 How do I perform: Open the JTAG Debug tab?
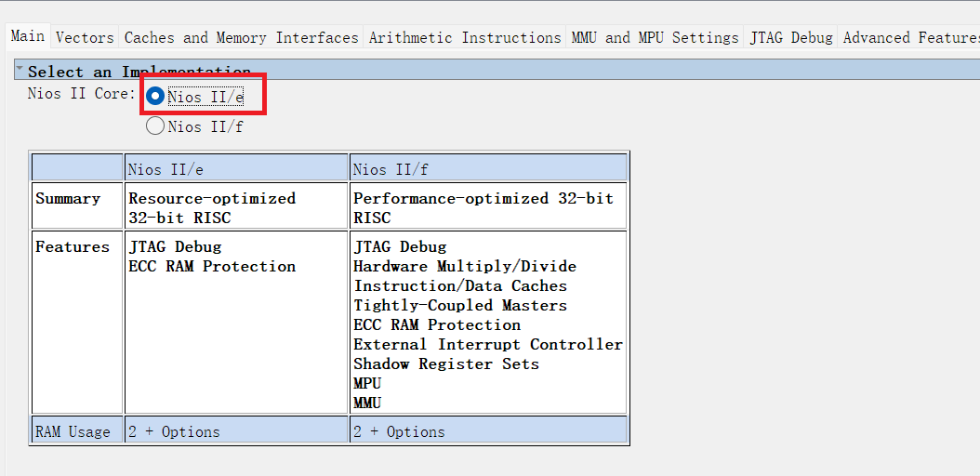pyautogui.click(x=791, y=38)
